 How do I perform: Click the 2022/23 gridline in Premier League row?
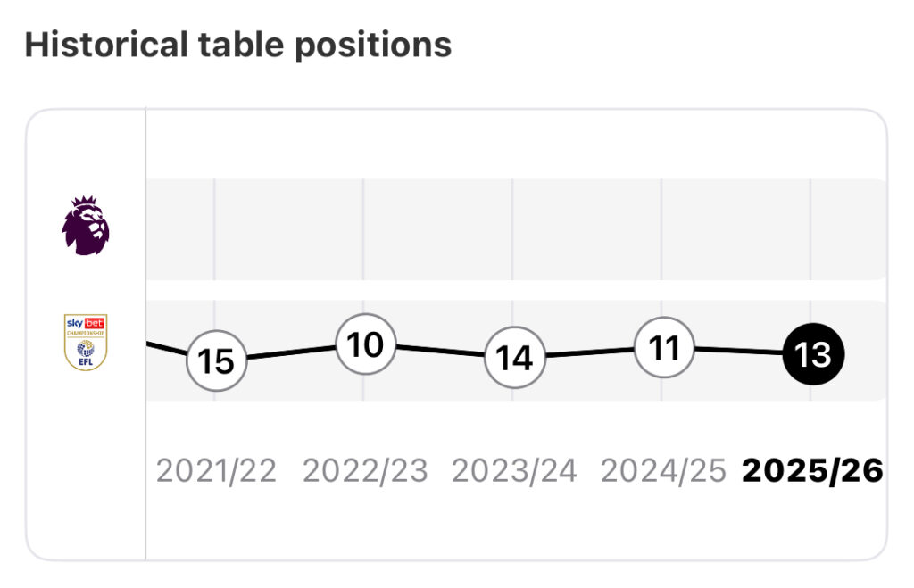[x=363, y=229]
